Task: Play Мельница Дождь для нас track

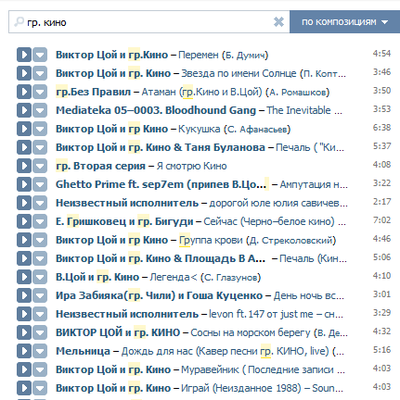Action: pyautogui.click(x=24, y=351)
